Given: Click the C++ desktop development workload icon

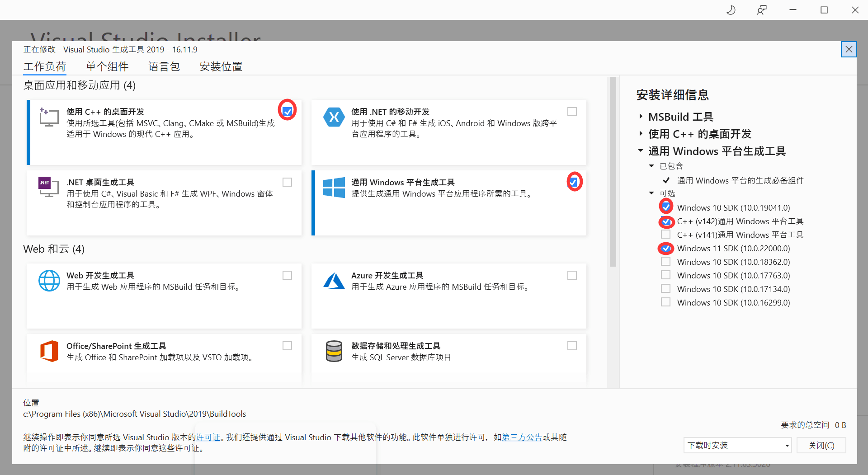Looking at the screenshot, I should [x=49, y=118].
